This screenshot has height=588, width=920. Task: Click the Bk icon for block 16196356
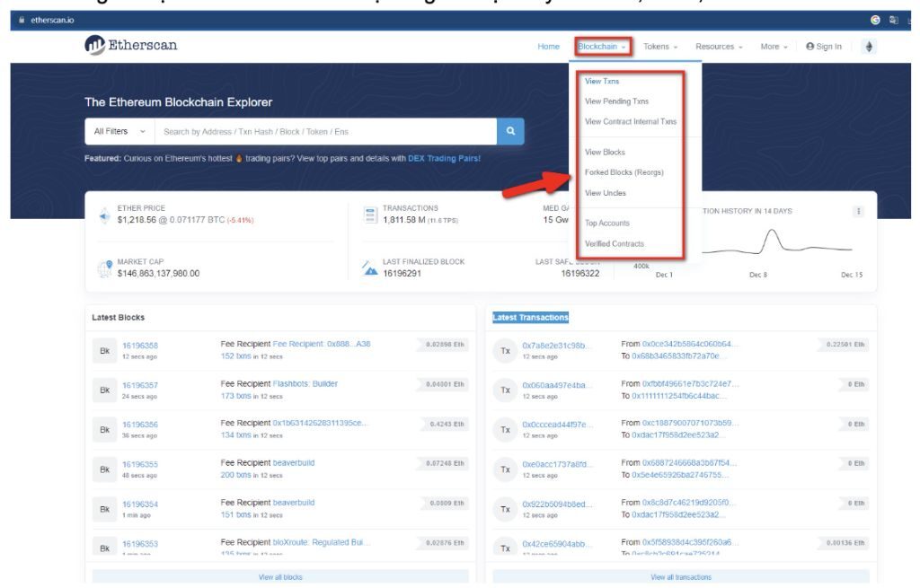tap(104, 430)
